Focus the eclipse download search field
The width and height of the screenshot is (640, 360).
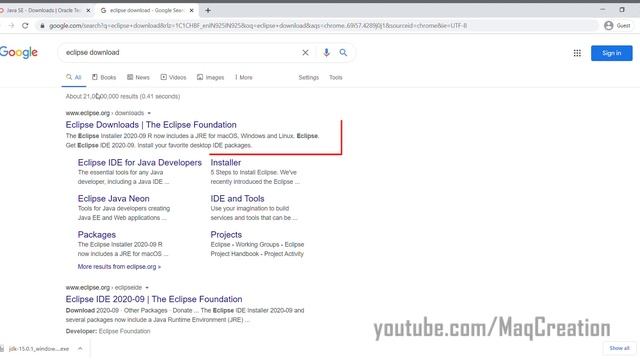click(180, 53)
